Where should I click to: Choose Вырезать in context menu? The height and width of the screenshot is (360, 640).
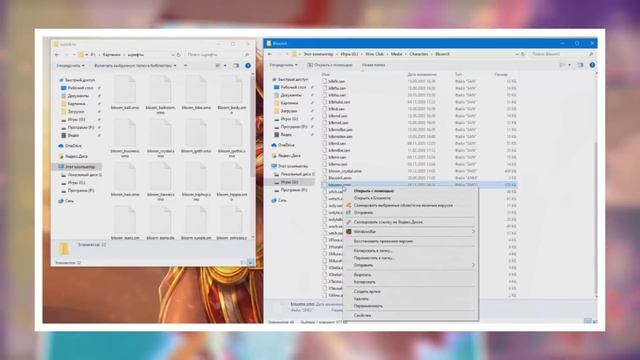410,275
